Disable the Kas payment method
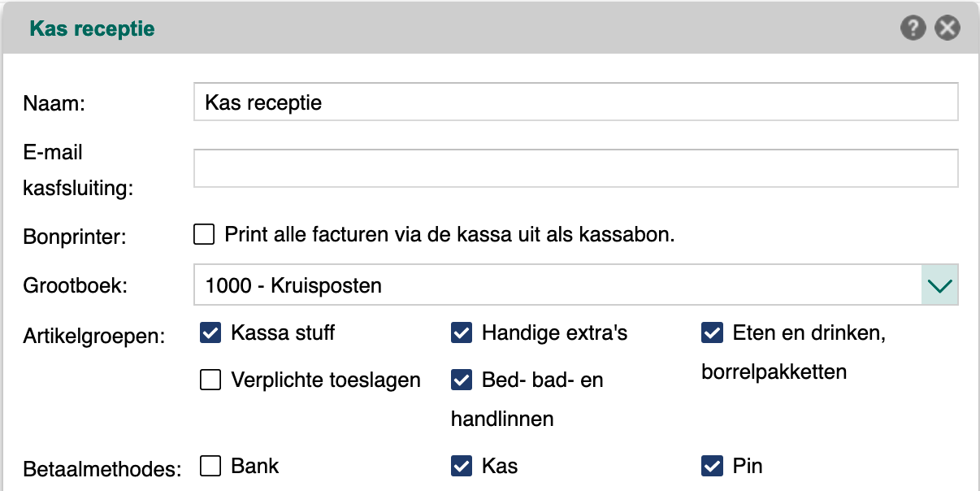 pos(462,467)
